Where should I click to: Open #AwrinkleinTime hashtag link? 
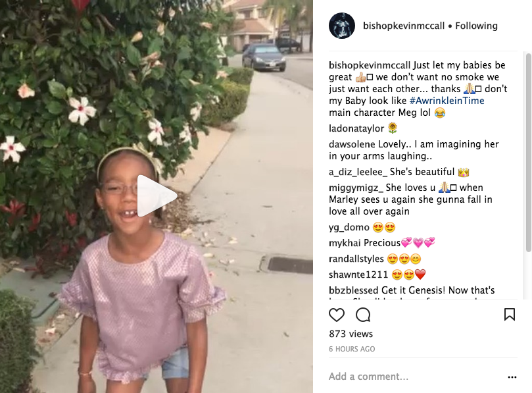[447, 101]
